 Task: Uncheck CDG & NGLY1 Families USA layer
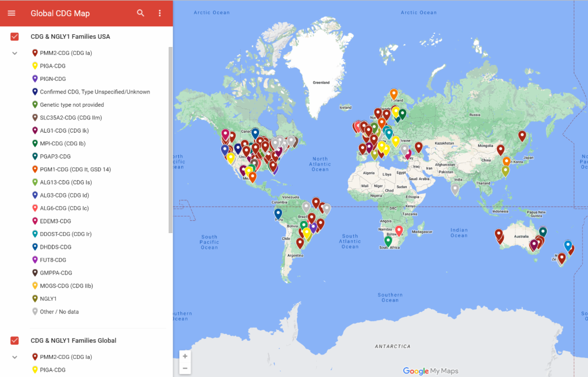pos(15,37)
